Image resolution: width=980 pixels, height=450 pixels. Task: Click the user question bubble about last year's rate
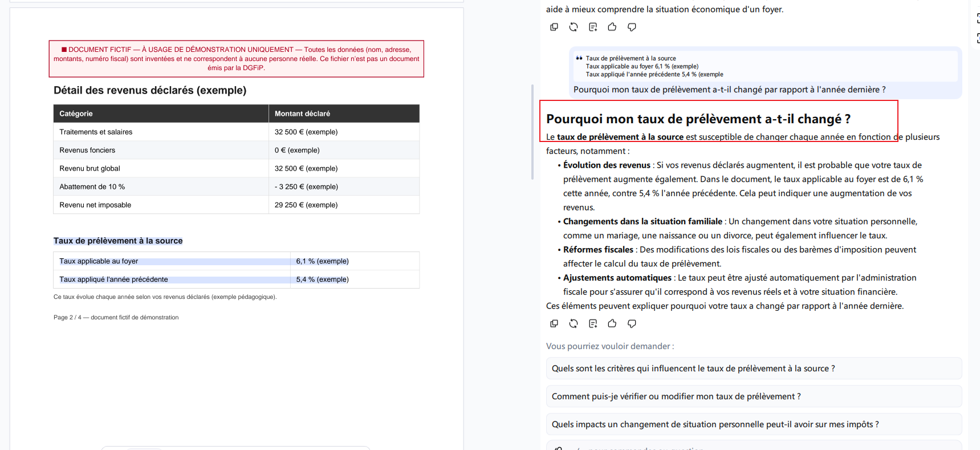[x=765, y=72]
